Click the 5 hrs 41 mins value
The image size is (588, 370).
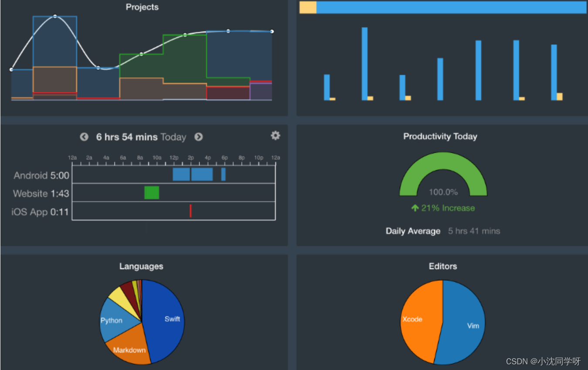(x=474, y=231)
